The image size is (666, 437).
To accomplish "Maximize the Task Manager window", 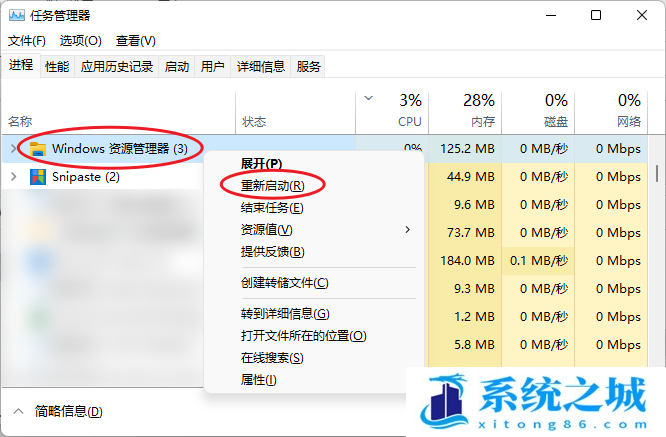I will [596, 15].
